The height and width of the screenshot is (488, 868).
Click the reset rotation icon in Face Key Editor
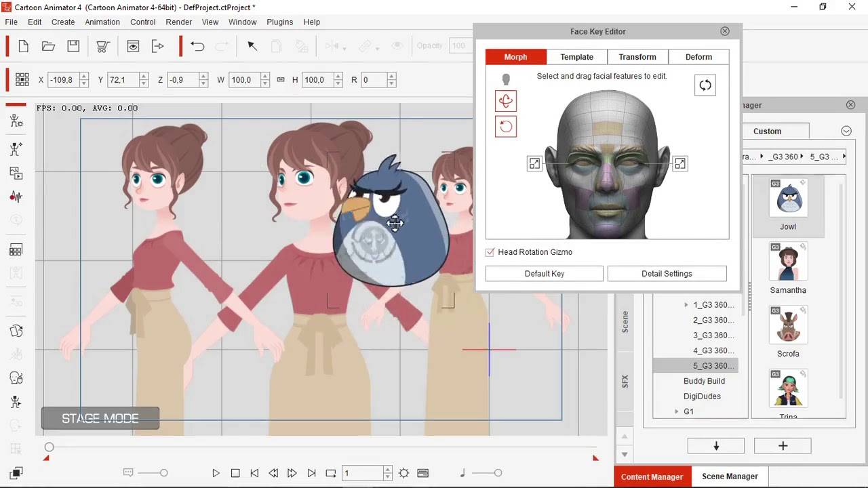(506, 127)
